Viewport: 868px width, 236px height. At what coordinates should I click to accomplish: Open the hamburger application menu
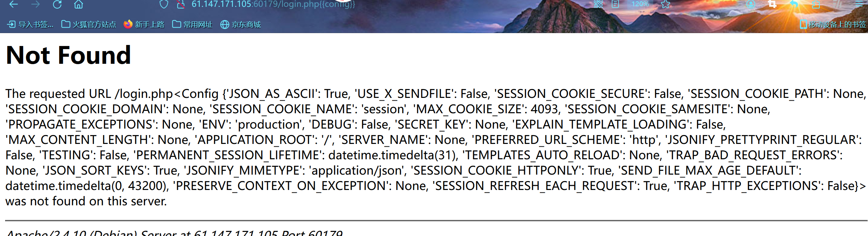coord(859,4)
